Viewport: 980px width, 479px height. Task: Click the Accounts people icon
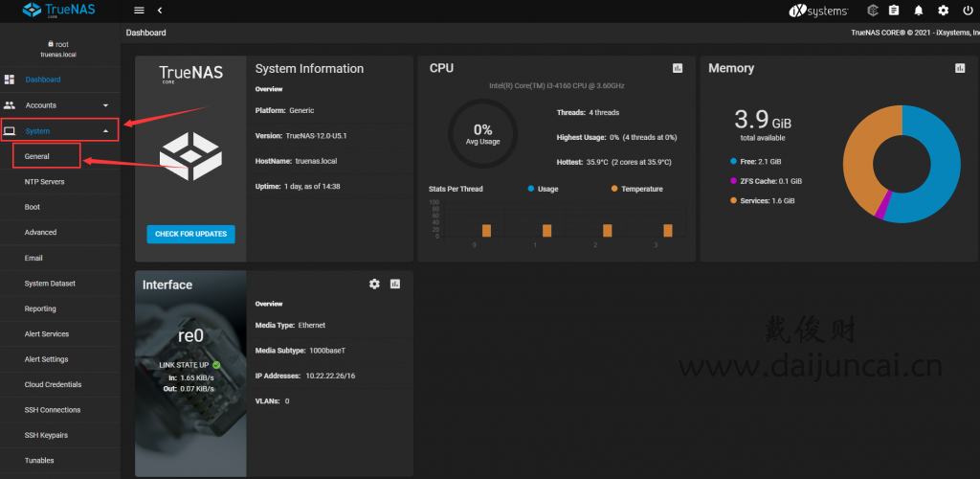click(x=10, y=105)
